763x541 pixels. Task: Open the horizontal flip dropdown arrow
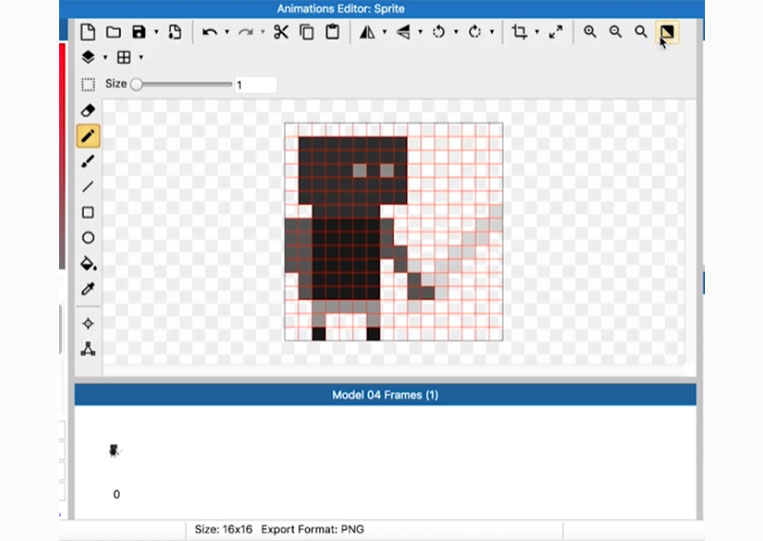384,32
